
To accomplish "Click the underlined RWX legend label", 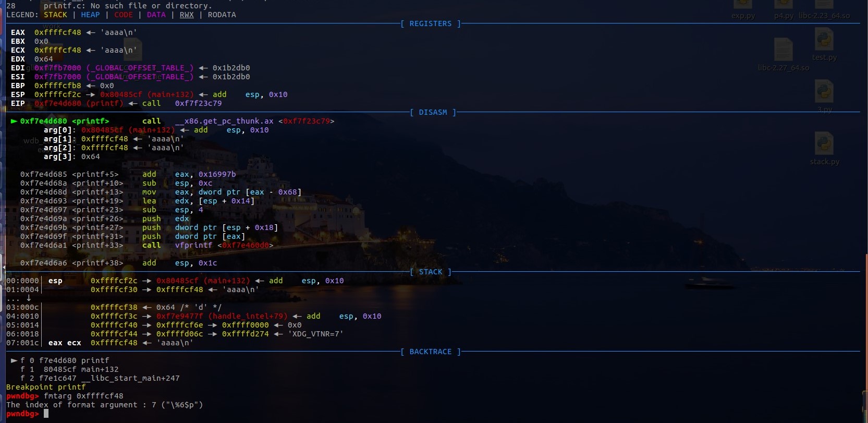I will (187, 15).
